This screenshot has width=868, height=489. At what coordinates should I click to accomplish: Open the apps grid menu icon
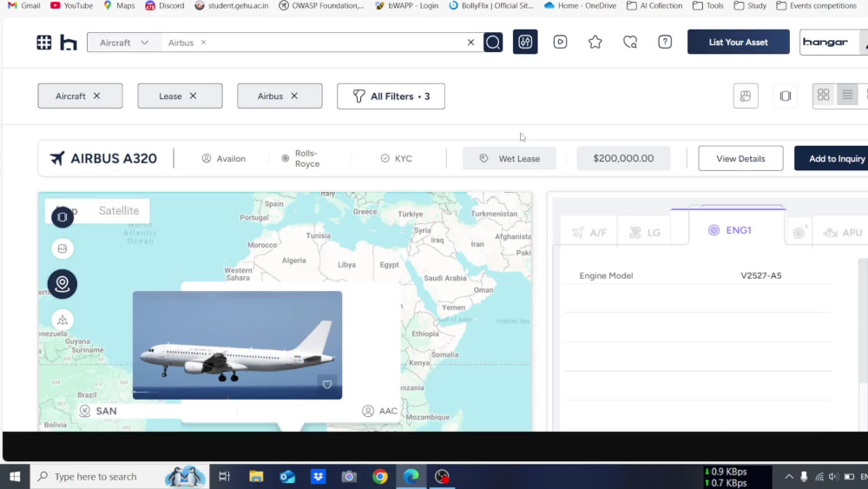(43, 43)
